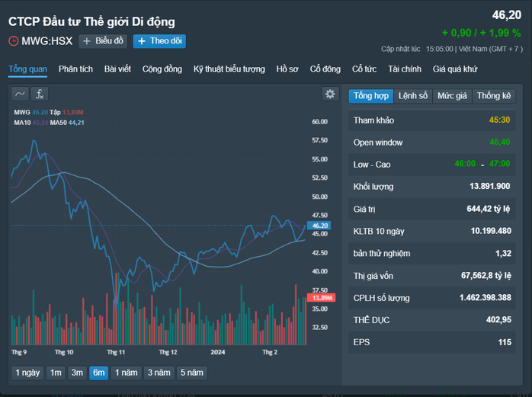Click the MA10 legend value 45,59
The height and width of the screenshot is (397, 532).
40,123
